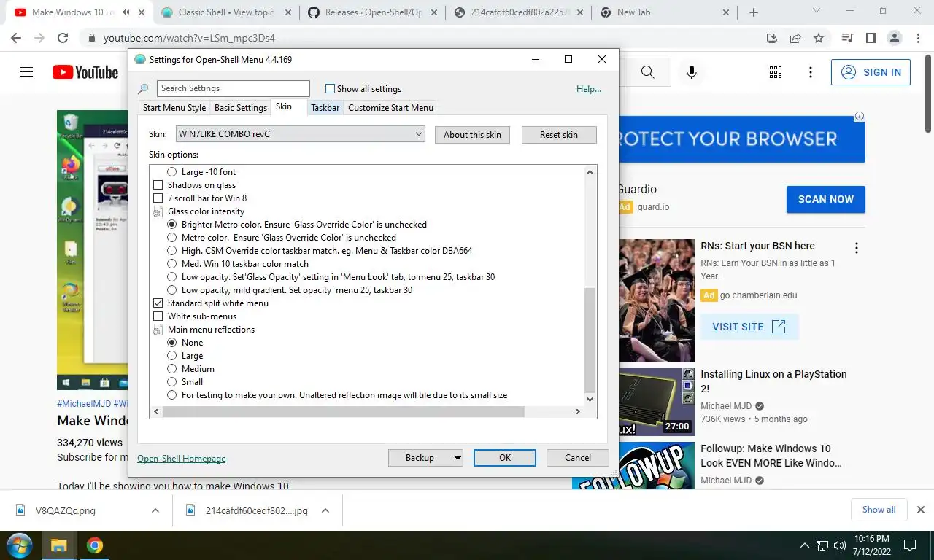Screen dimensions: 934x560
Task: Select Large -10 font radio
Action: pos(172,172)
